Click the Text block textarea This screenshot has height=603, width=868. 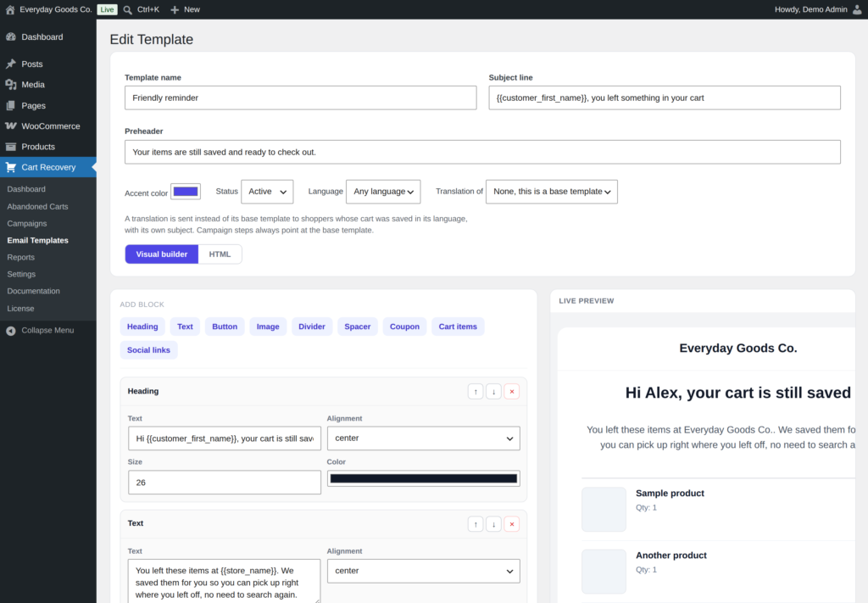point(224,581)
